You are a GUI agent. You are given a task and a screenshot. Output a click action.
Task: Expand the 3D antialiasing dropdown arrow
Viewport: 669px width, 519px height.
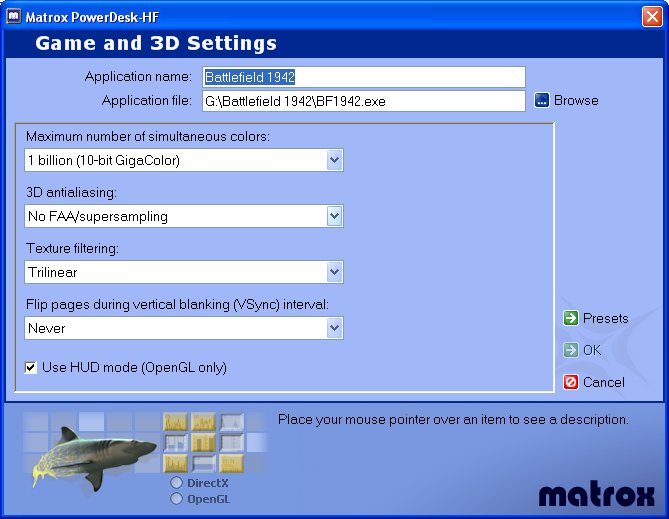(x=334, y=216)
